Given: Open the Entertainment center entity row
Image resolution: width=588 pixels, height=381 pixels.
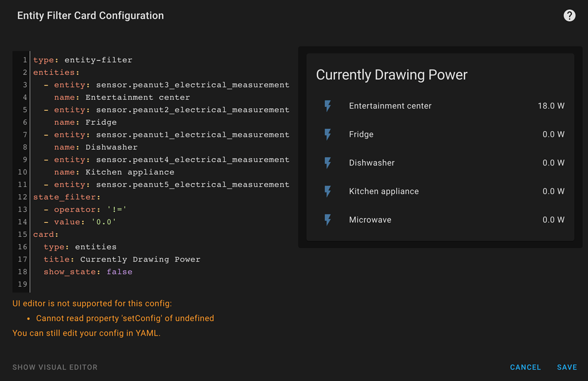Looking at the screenshot, I should point(390,106).
